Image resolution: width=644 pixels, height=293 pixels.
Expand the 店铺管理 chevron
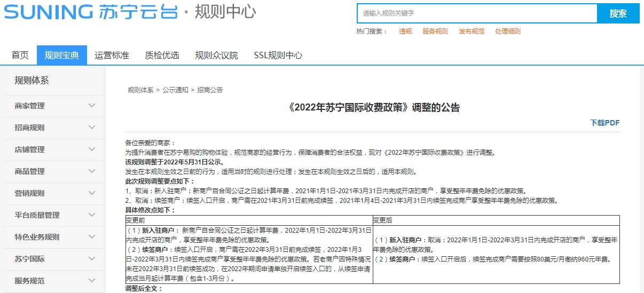click(x=92, y=149)
